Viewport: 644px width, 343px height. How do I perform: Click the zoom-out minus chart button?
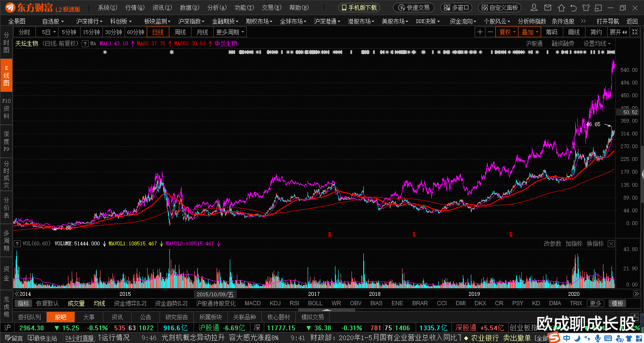490,32
